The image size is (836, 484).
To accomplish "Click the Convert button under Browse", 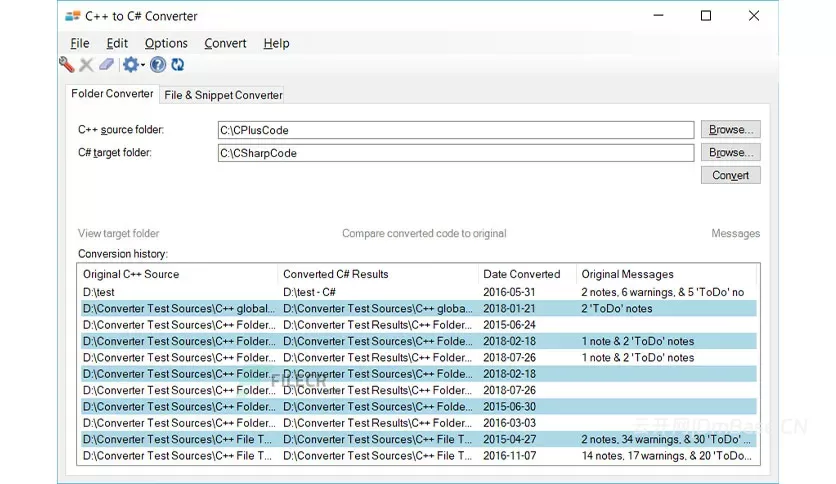I will [730, 175].
